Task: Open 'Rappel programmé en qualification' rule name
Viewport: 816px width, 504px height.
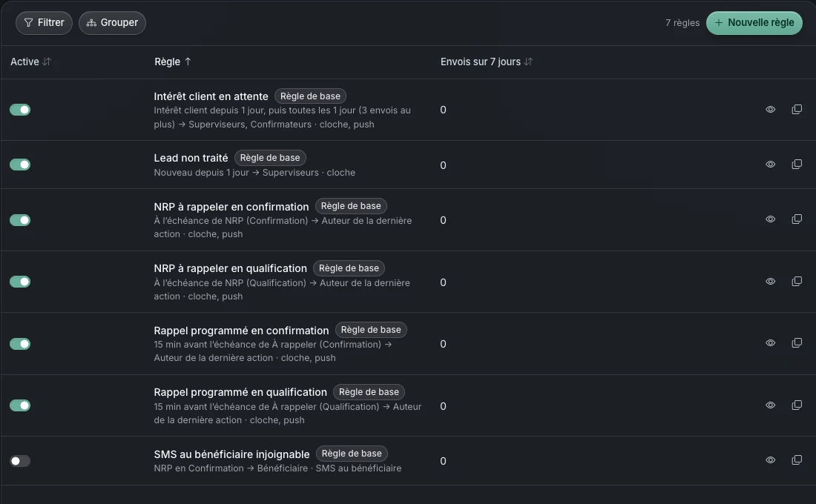Action: coord(240,392)
